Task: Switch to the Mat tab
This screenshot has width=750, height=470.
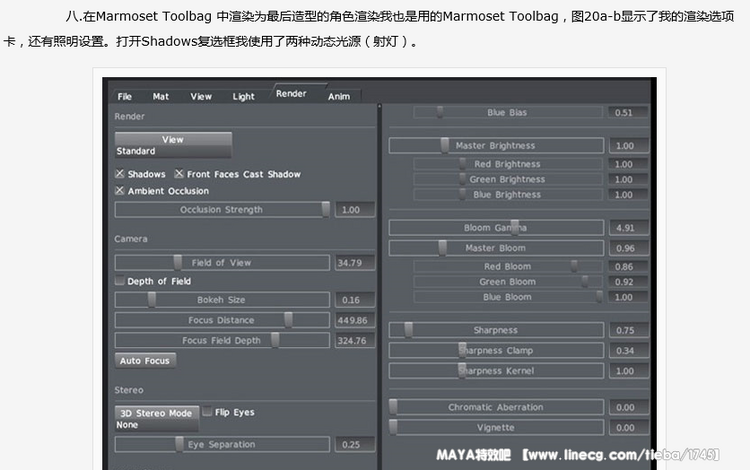Action: pos(161,97)
